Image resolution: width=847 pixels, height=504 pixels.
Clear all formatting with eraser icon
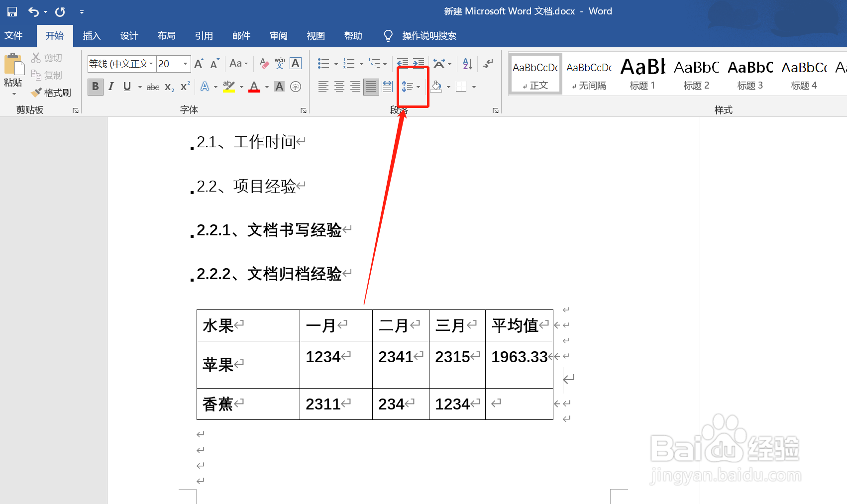[x=264, y=64]
